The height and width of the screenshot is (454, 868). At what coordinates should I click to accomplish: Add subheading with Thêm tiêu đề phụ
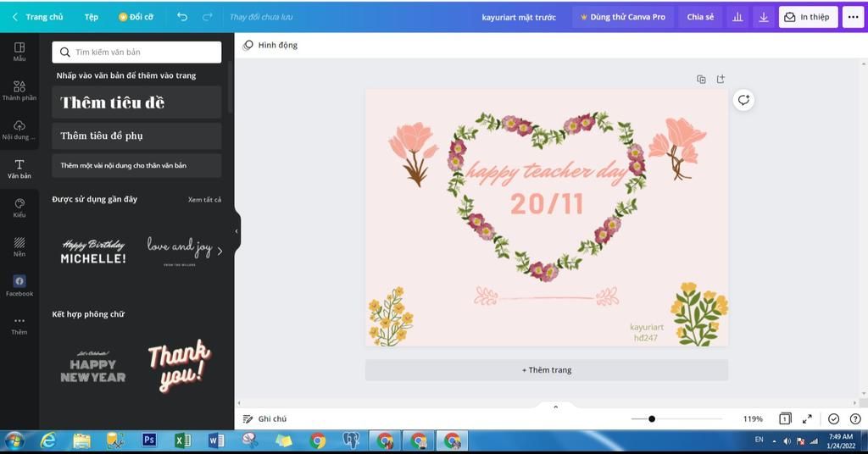(x=136, y=136)
